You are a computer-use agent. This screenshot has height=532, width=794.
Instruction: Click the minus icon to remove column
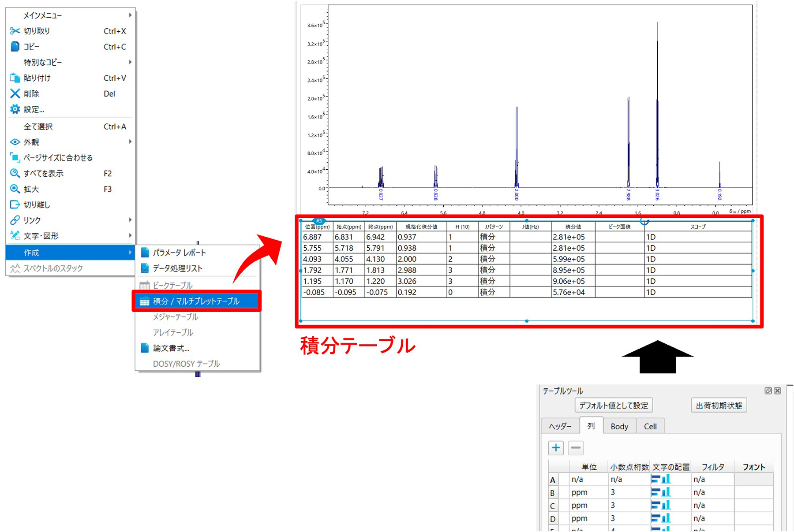tap(576, 448)
